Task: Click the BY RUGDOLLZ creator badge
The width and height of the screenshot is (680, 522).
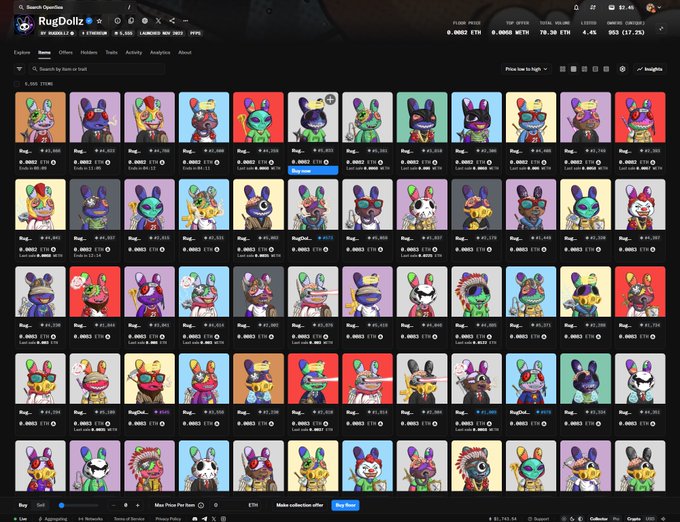Action: 57,33
